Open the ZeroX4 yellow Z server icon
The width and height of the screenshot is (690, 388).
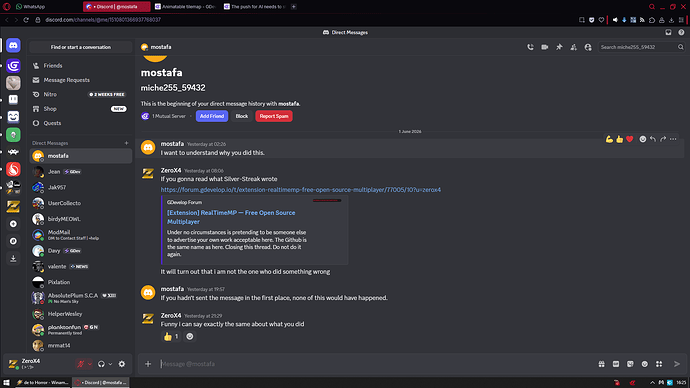(x=13, y=206)
